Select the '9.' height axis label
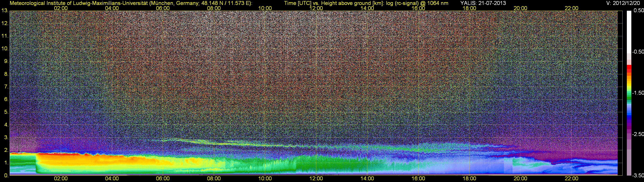Image resolution: width=644 pixels, height=182 pixels. (6, 61)
